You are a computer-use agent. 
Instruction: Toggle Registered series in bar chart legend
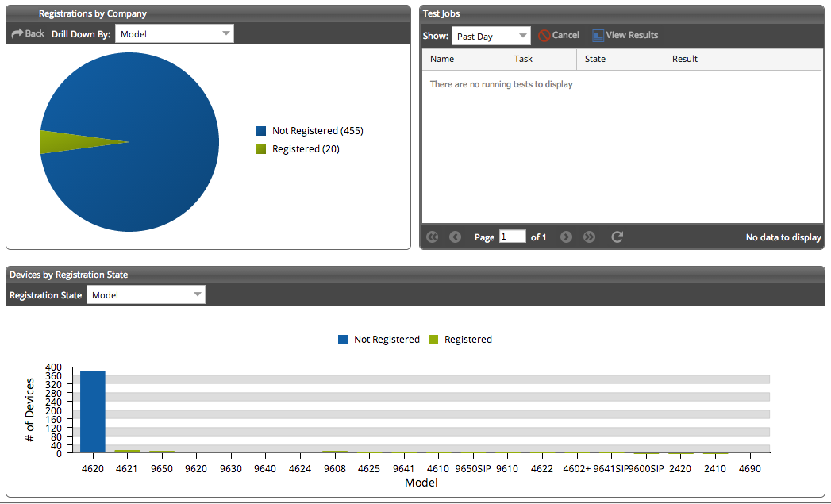460,340
